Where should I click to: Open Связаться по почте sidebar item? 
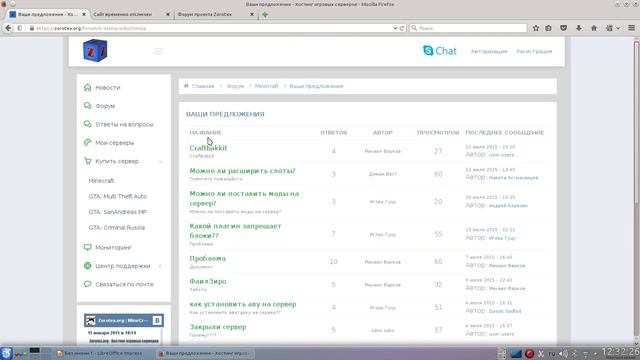124,284
